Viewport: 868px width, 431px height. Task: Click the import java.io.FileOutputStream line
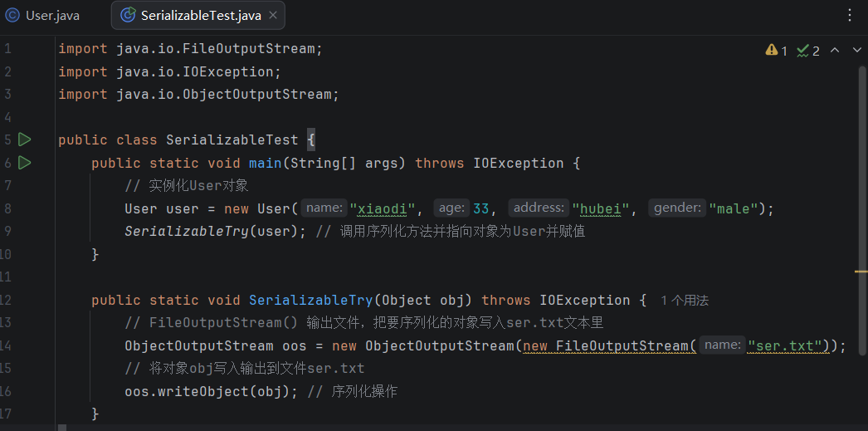click(190, 49)
